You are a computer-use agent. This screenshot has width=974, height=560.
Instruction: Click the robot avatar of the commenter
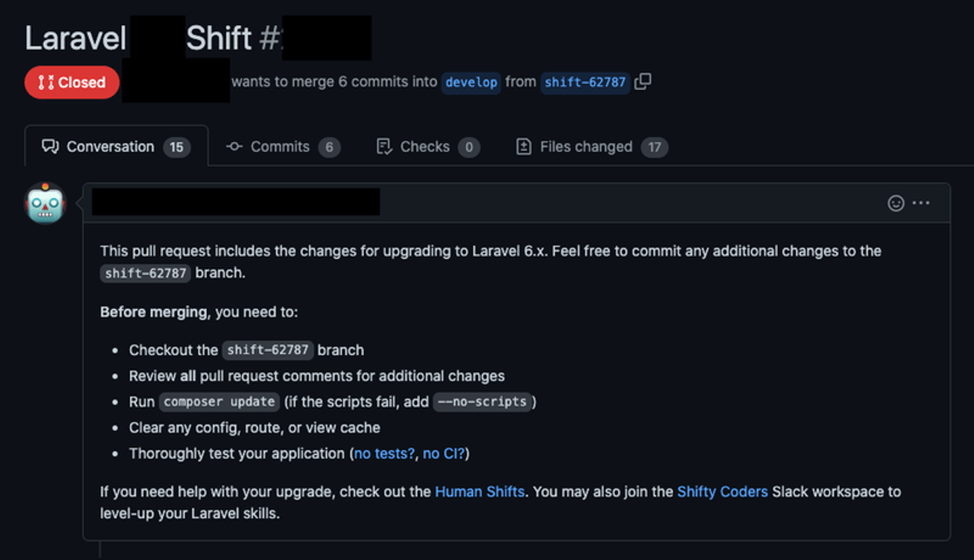click(x=45, y=204)
